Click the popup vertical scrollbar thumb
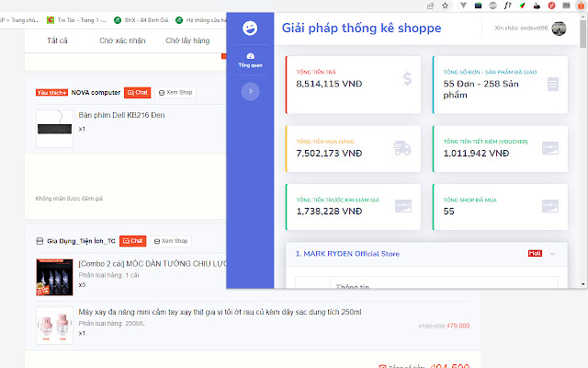The image size is (588, 368). coord(582,34)
